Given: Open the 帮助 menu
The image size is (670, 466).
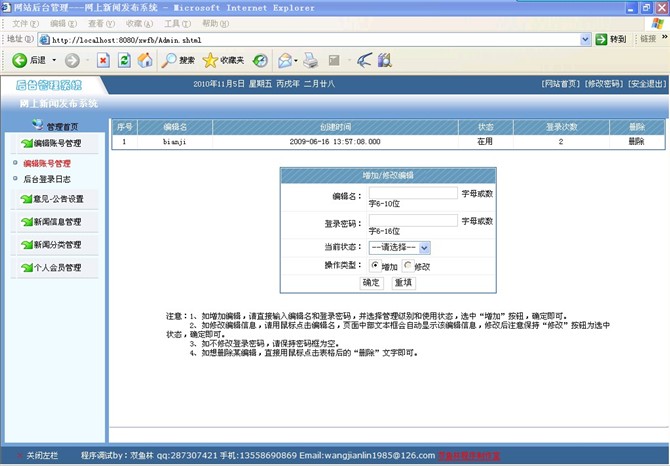Looking at the screenshot, I should (x=215, y=23).
